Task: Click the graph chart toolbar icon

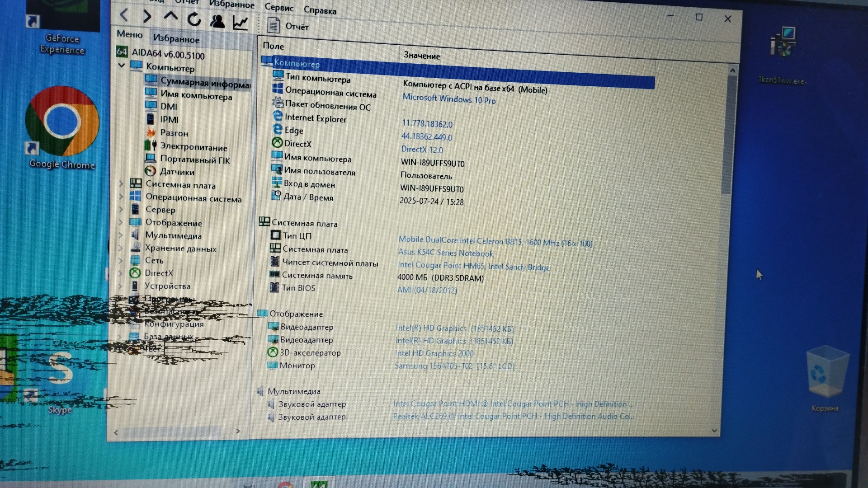Action: (x=240, y=23)
